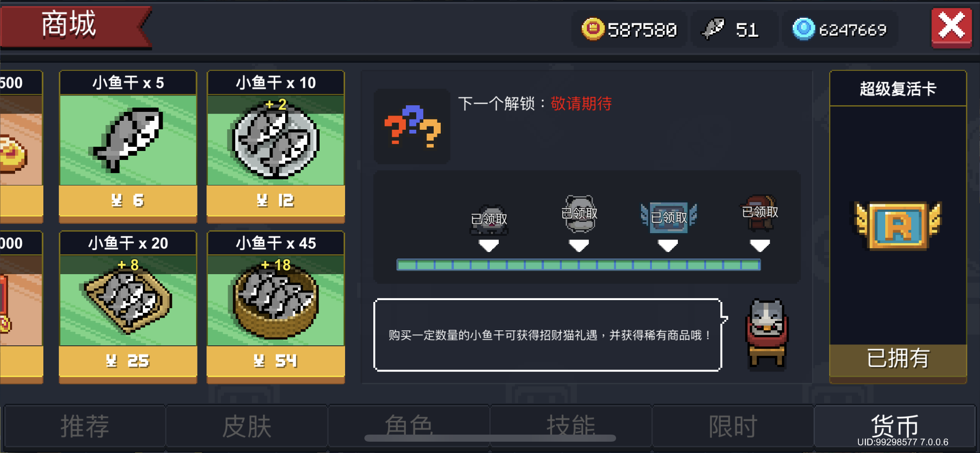
Task: Tap the first claimed reward character
Action: point(489,220)
